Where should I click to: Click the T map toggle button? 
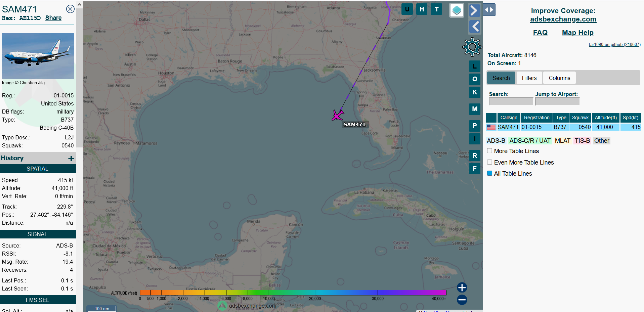pos(436,9)
